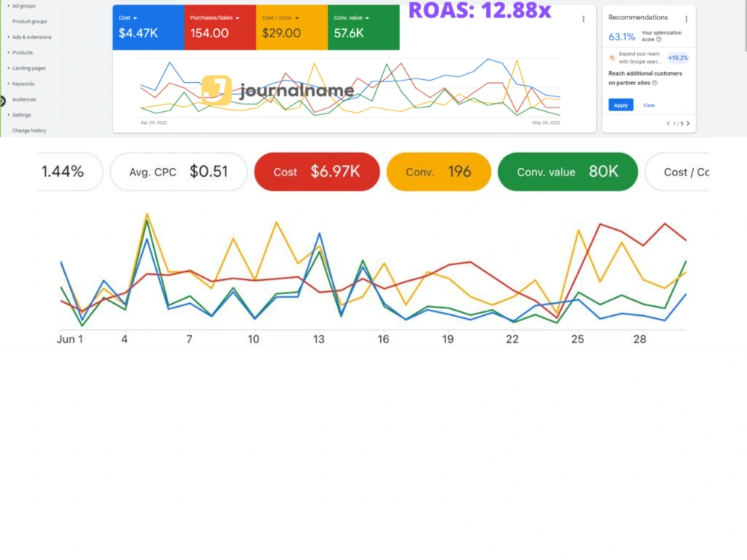Click the 63.1% optimization score
The image size is (747, 560).
click(x=622, y=37)
